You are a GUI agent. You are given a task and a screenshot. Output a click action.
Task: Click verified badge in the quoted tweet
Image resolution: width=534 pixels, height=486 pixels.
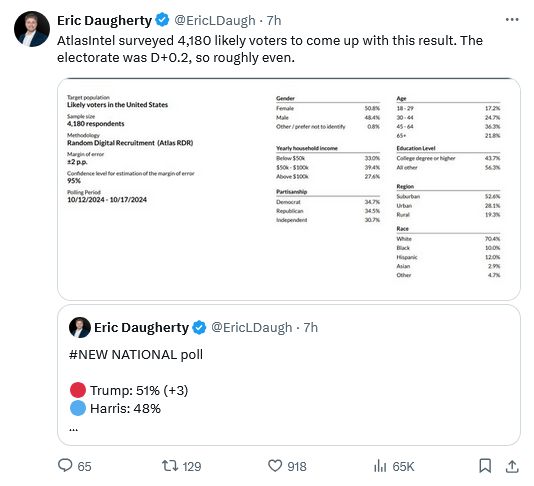199,328
